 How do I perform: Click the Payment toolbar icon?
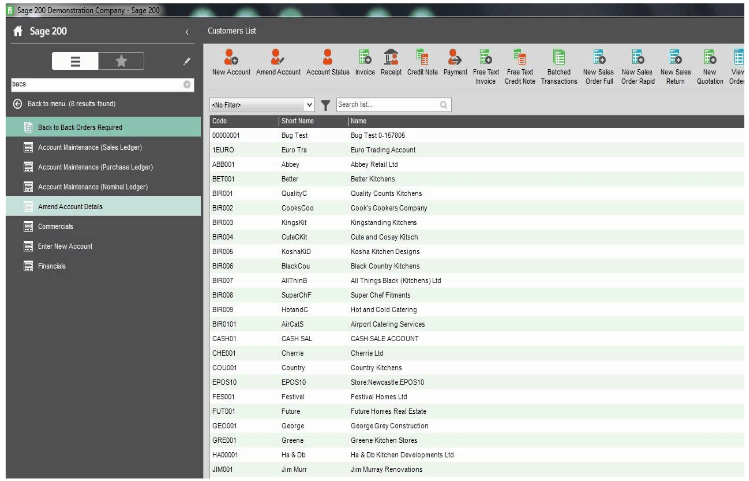tap(455, 63)
